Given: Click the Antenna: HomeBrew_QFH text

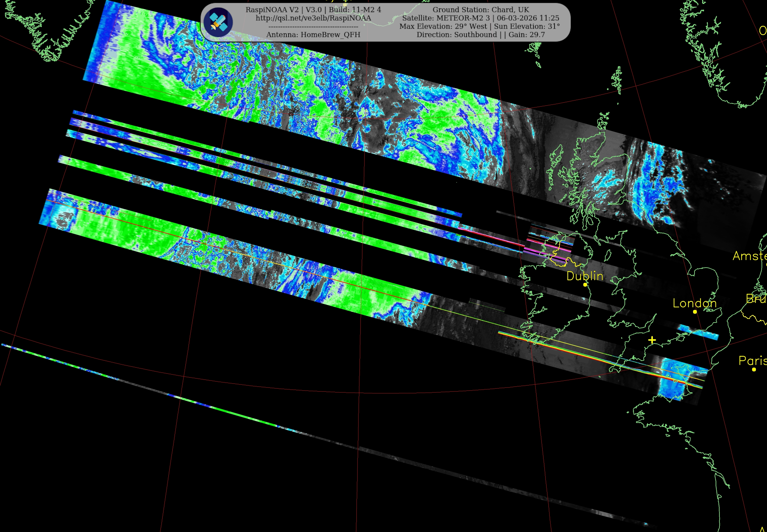Looking at the screenshot, I should click(x=313, y=35).
